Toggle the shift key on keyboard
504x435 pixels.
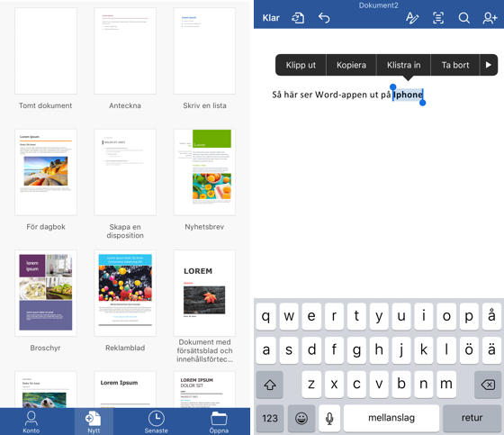pyautogui.click(x=270, y=385)
